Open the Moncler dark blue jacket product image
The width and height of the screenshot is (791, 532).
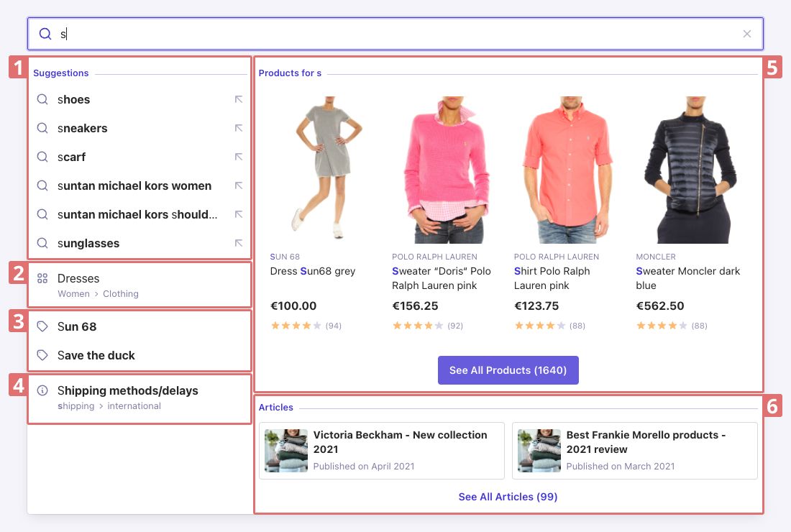tap(690, 170)
